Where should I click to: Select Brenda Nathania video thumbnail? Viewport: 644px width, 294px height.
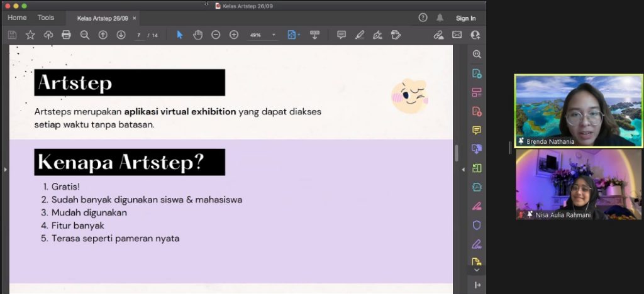point(579,111)
